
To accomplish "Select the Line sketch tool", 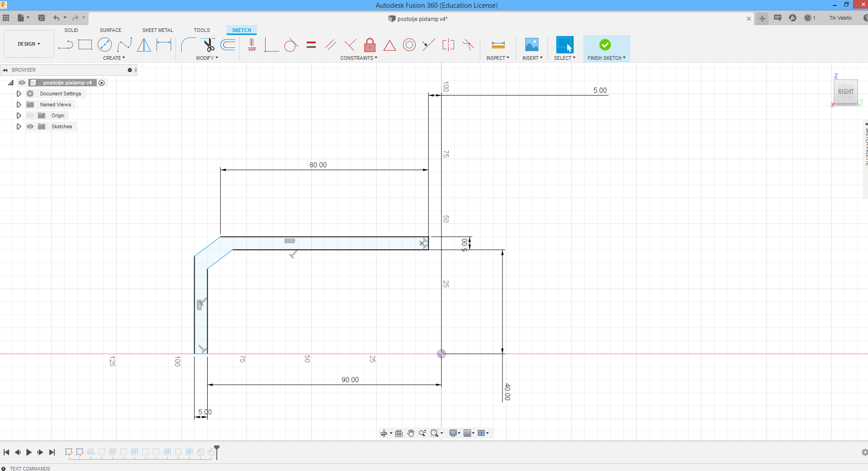I will tap(66, 45).
